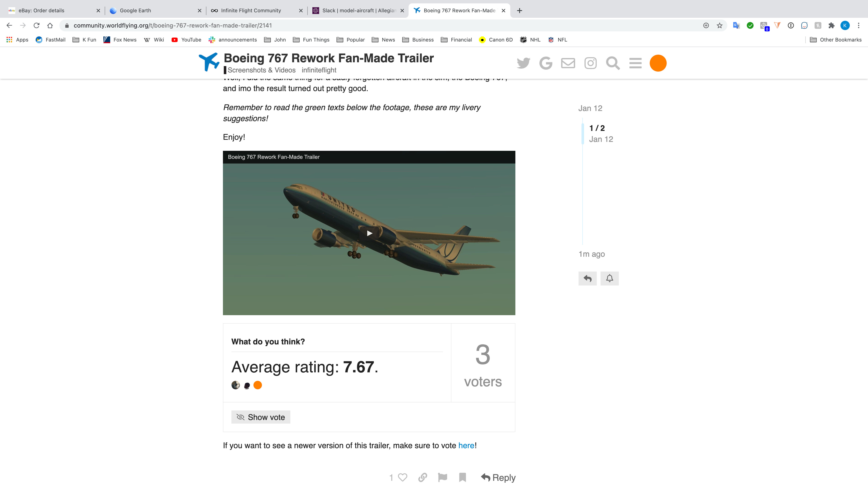
Task: Flag this post
Action: click(442, 477)
